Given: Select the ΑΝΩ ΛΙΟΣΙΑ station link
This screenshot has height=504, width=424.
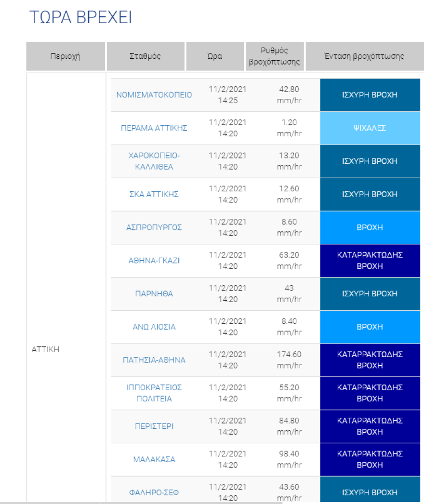Looking at the screenshot, I should [x=154, y=327].
